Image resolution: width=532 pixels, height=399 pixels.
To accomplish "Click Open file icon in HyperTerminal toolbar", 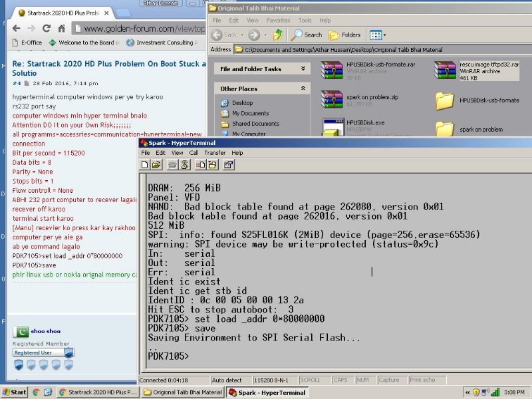I will tap(156, 165).
